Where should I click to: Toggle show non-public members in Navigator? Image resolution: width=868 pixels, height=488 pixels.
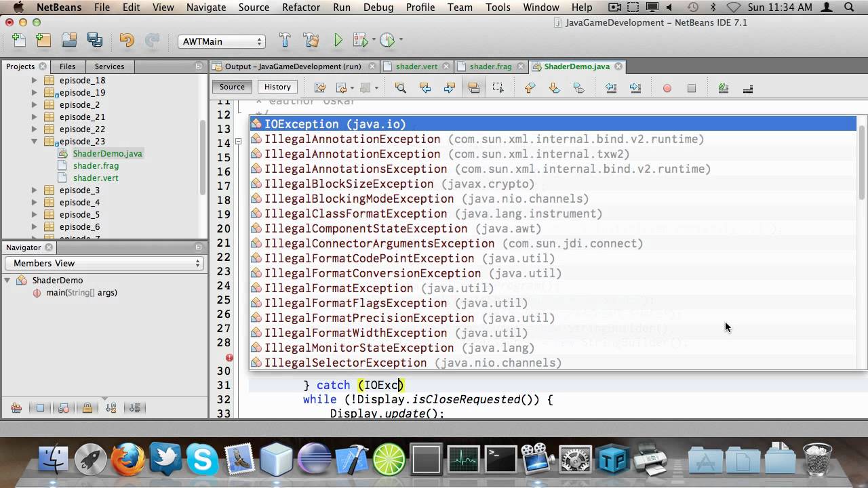(x=87, y=408)
